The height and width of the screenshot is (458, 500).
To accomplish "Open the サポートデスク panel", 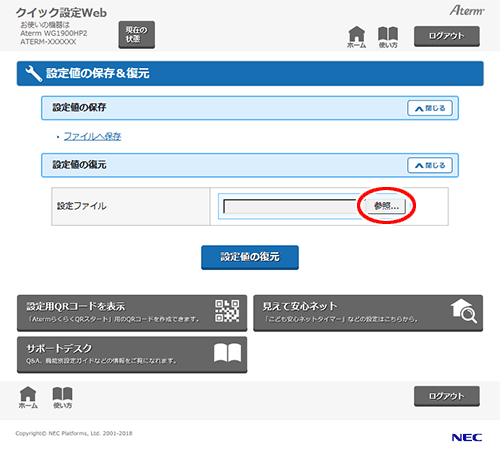I will click(132, 354).
